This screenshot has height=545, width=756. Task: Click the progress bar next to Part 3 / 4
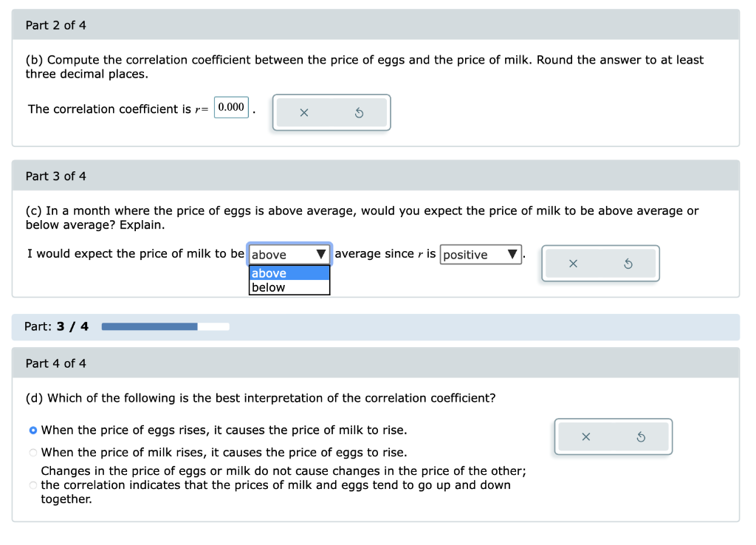point(164,326)
